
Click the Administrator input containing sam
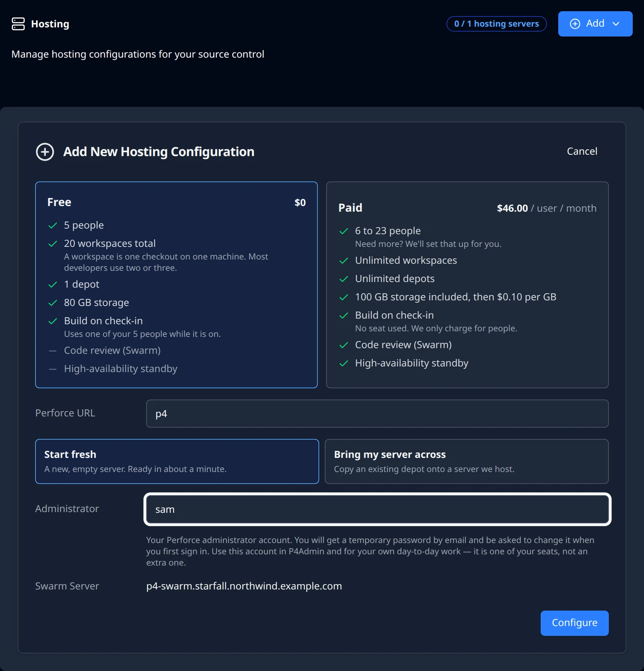[378, 509]
